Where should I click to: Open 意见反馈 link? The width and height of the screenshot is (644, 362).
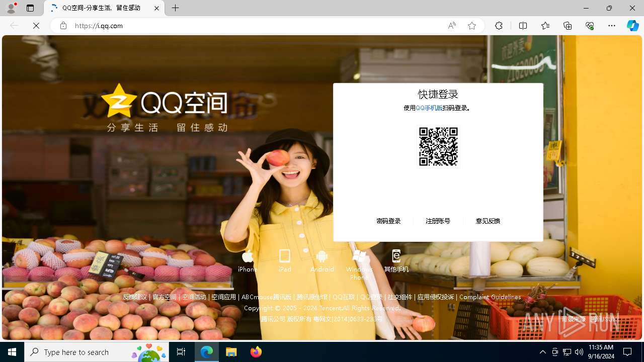coord(488,221)
